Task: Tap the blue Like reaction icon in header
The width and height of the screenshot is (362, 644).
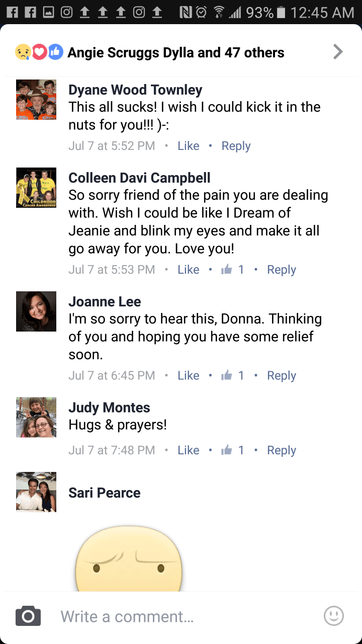Action: click(x=56, y=52)
